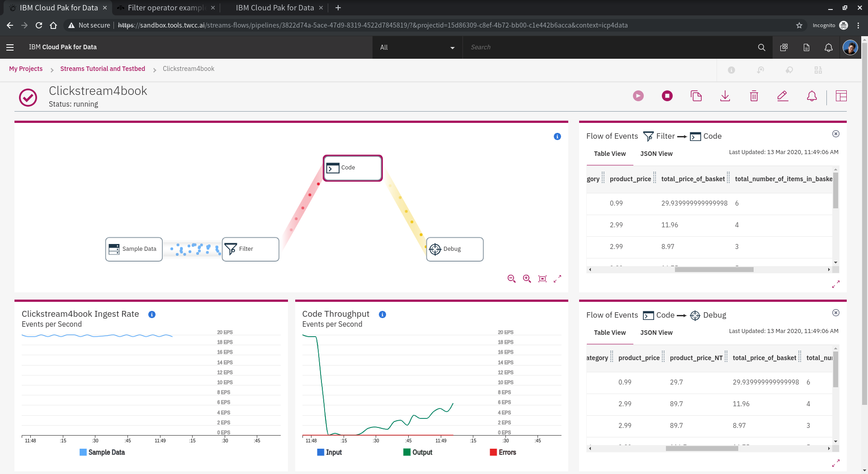Click the scroll-right arrow in Filter-Code table
The width and height of the screenshot is (868, 474).
(829, 269)
